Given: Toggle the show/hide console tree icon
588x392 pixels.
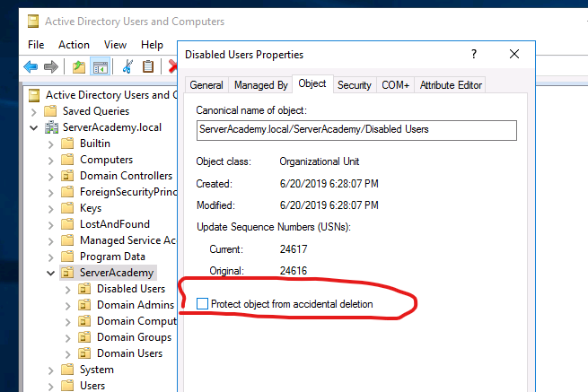Looking at the screenshot, I should [x=101, y=67].
